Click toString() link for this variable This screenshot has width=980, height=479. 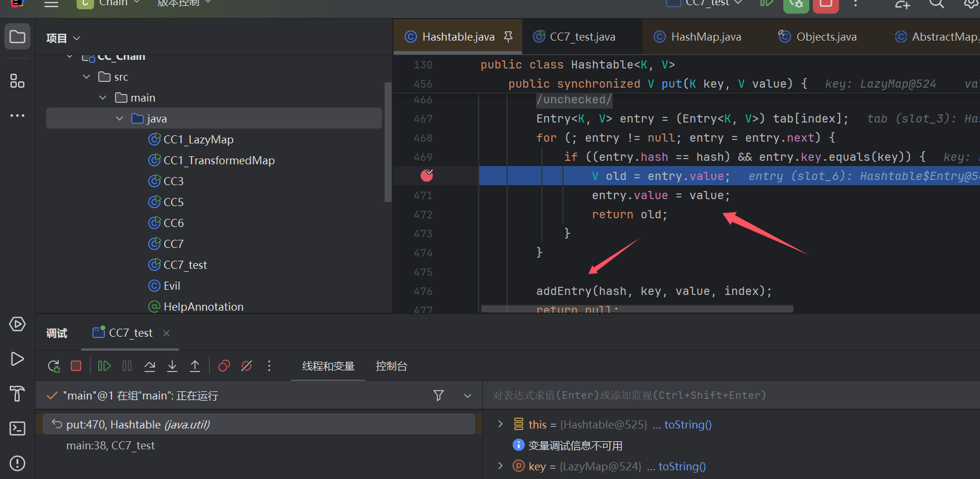688,424
